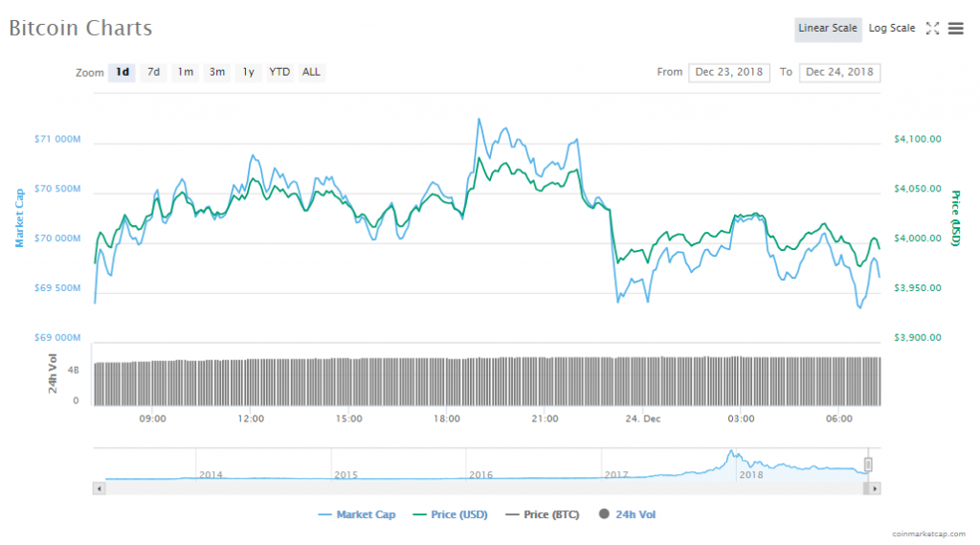Choose the 1y zoom option
Screen dimensions: 980x545
[x=248, y=73]
